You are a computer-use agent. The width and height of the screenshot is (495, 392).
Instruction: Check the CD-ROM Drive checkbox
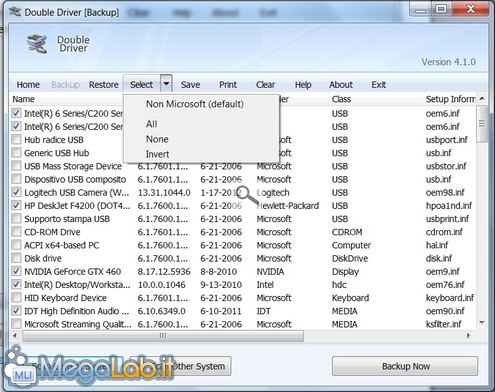coord(16,232)
